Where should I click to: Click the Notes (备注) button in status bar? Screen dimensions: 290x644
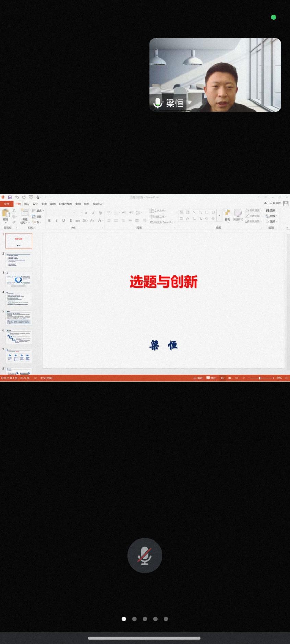pos(198,378)
